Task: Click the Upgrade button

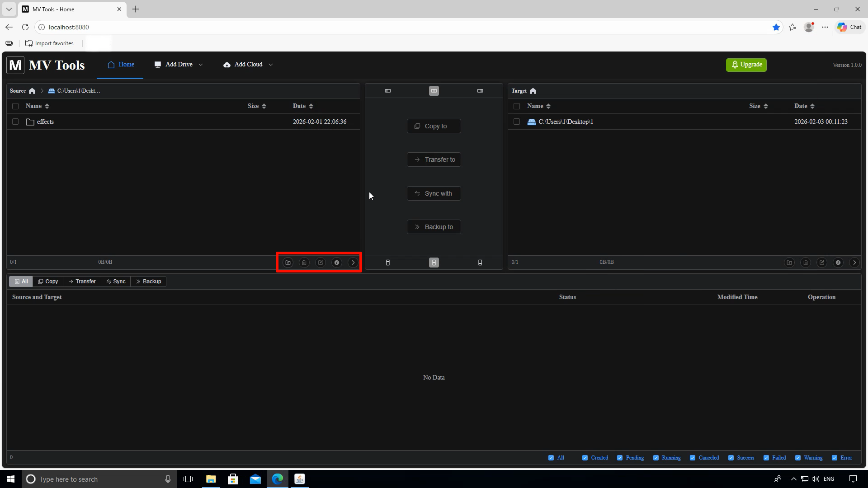Action: 746,65
